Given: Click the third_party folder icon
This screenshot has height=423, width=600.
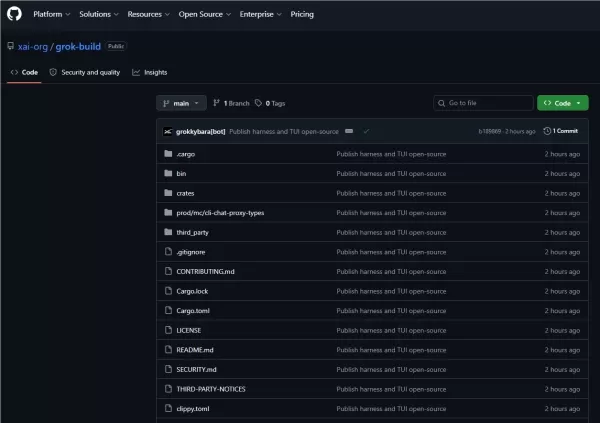Looking at the screenshot, I should [x=168, y=232].
